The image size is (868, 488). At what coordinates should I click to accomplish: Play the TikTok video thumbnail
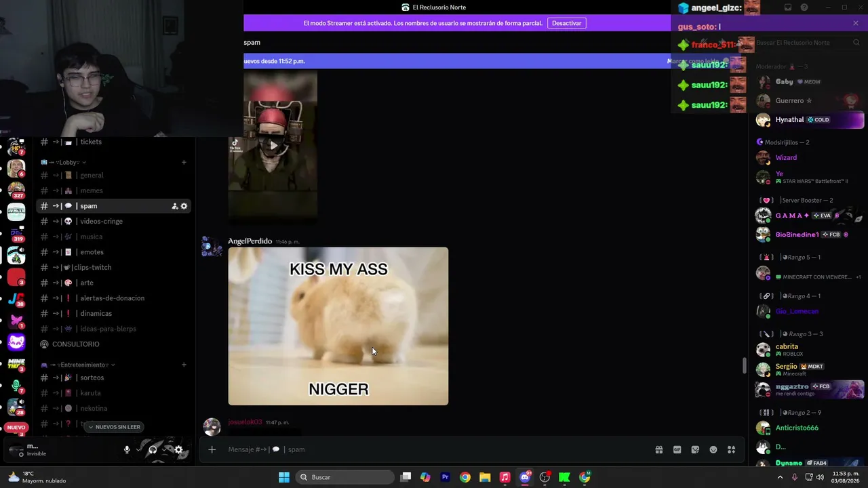[x=273, y=145]
